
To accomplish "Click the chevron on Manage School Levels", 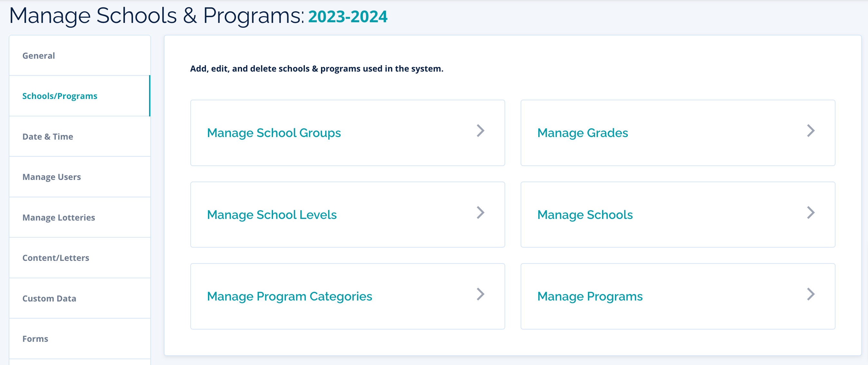I will point(480,213).
